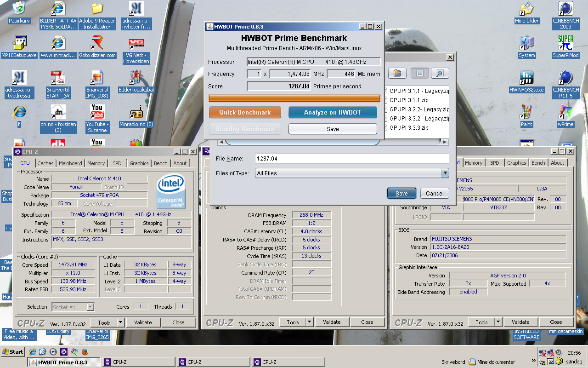Open SPD tab in left CPU-Z window

pyautogui.click(x=117, y=163)
